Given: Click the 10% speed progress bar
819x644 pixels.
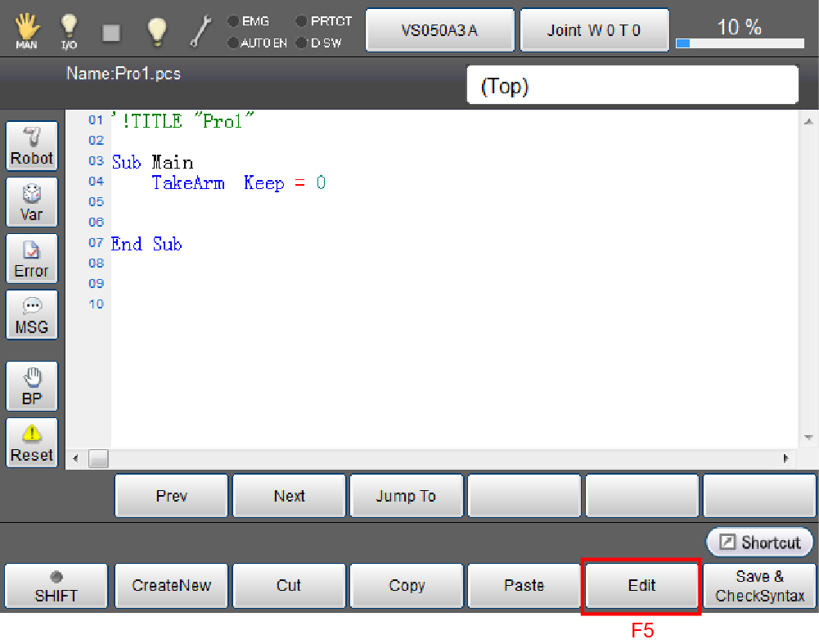Looking at the screenshot, I should tap(740, 43).
